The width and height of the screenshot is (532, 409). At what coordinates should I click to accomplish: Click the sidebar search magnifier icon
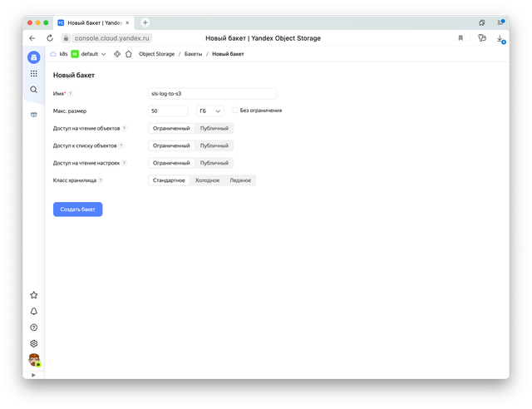tap(33, 89)
